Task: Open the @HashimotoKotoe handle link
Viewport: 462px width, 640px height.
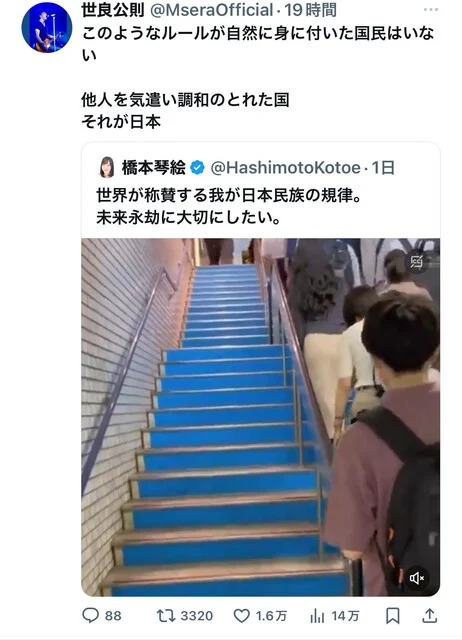Action: tap(286, 168)
